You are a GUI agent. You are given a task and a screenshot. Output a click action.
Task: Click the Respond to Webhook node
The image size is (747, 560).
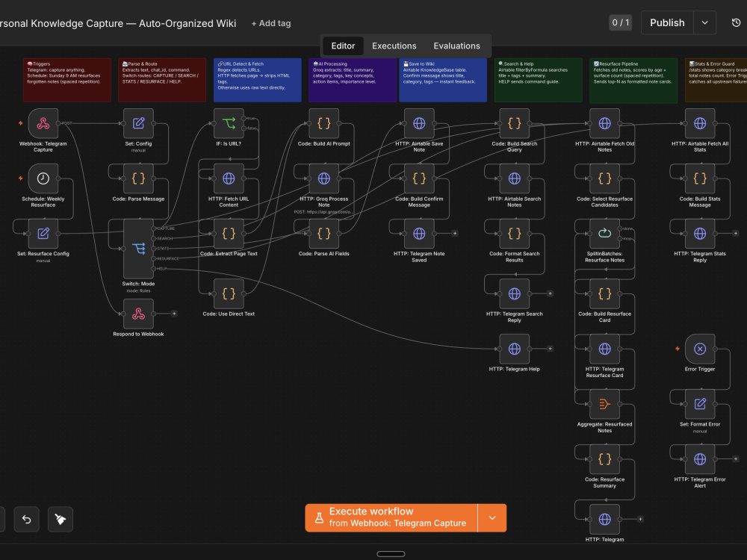pyautogui.click(x=138, y=314)
